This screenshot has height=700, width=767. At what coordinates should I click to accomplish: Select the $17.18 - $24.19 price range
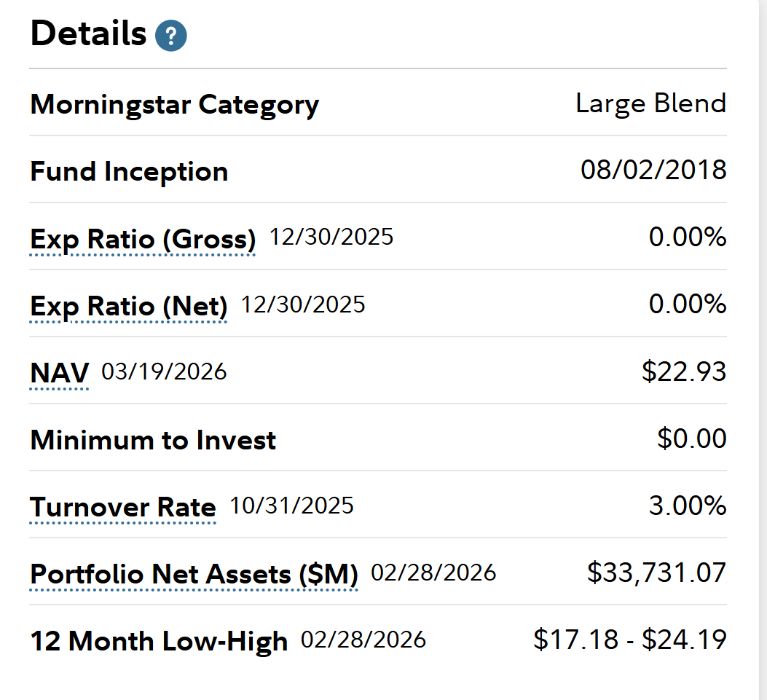point(630,640)
